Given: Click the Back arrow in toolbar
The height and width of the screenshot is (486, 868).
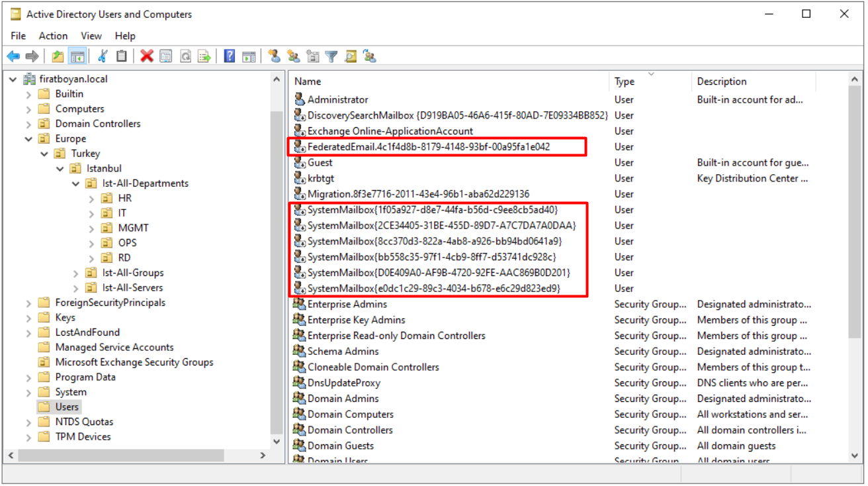Looking at the screenshot, I should point(13,56).
